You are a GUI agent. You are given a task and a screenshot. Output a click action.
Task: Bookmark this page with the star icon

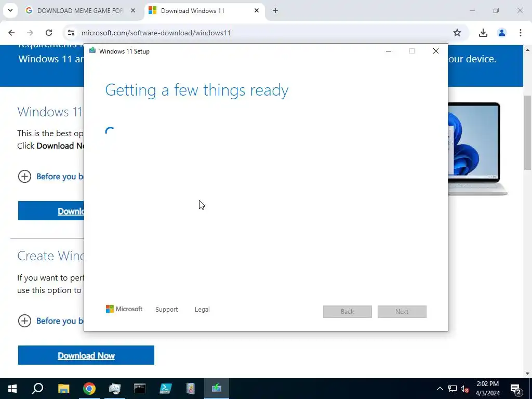tap(457, 33)
